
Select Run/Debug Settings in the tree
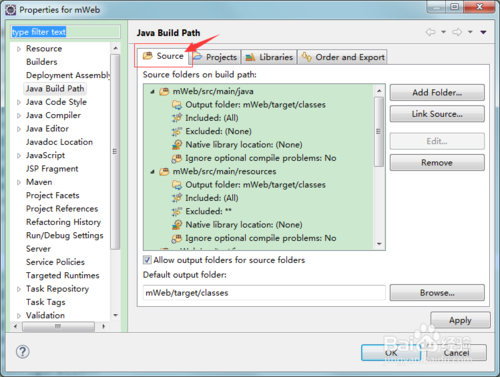click(65, 235)
